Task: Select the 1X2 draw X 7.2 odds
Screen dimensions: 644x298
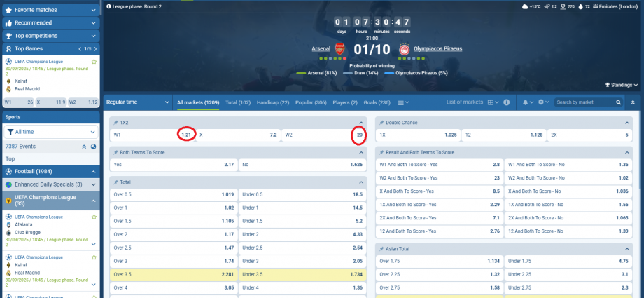Action: pos(238,135)
